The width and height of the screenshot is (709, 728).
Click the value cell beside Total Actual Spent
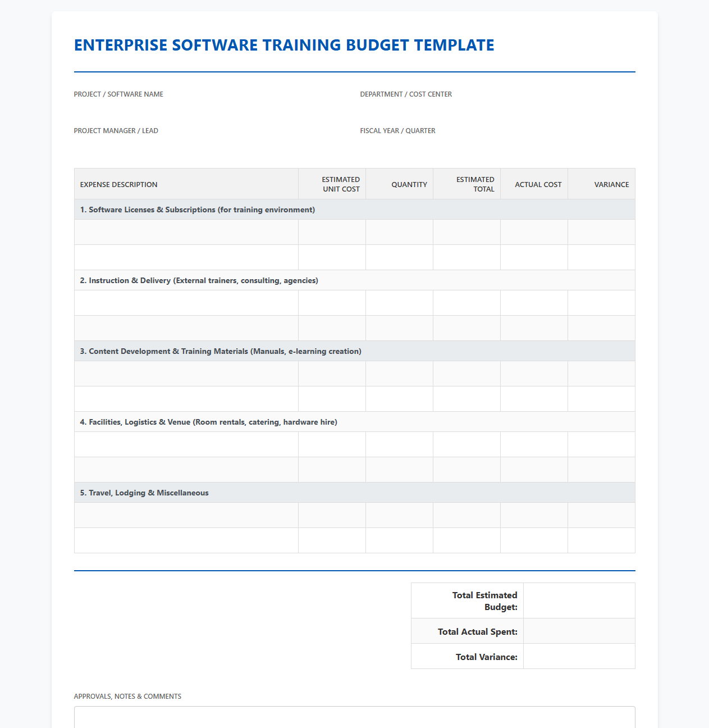point(579,631)
